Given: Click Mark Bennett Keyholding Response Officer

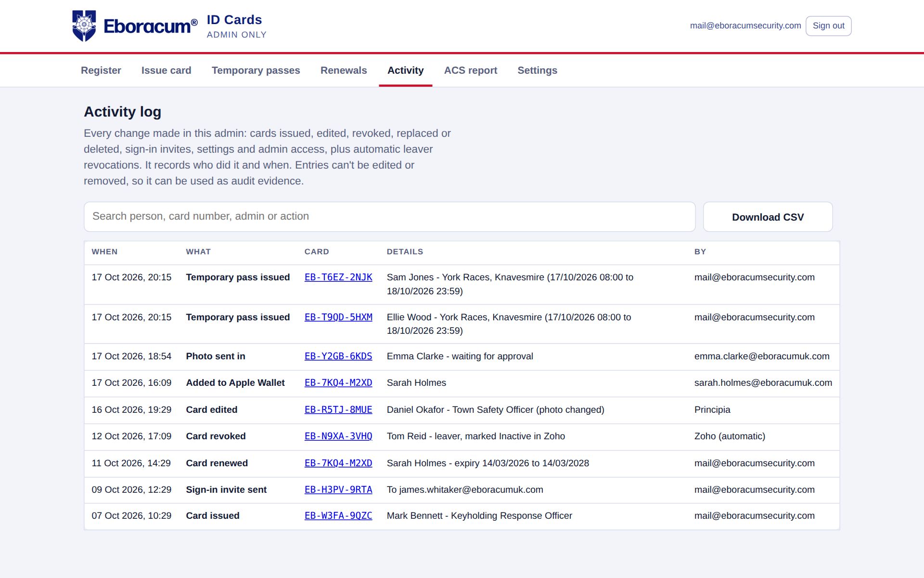Looking at the screenshot, I should [479, 516].
